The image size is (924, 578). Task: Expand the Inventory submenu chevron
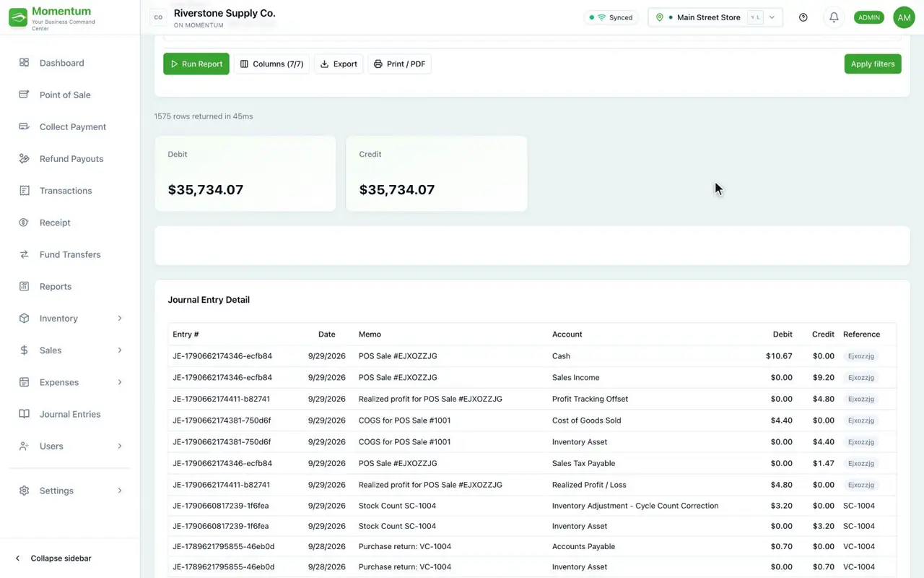[120, 318]
